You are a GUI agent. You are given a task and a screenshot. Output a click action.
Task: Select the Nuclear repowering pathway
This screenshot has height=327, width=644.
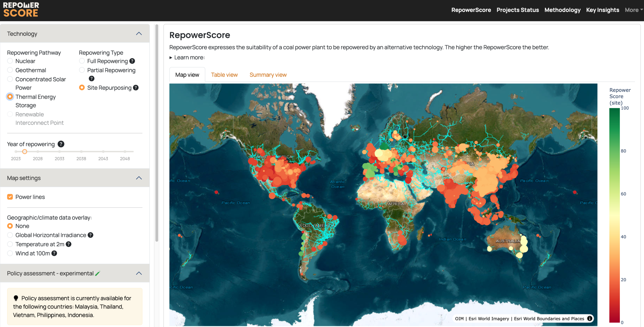(10, 61)
